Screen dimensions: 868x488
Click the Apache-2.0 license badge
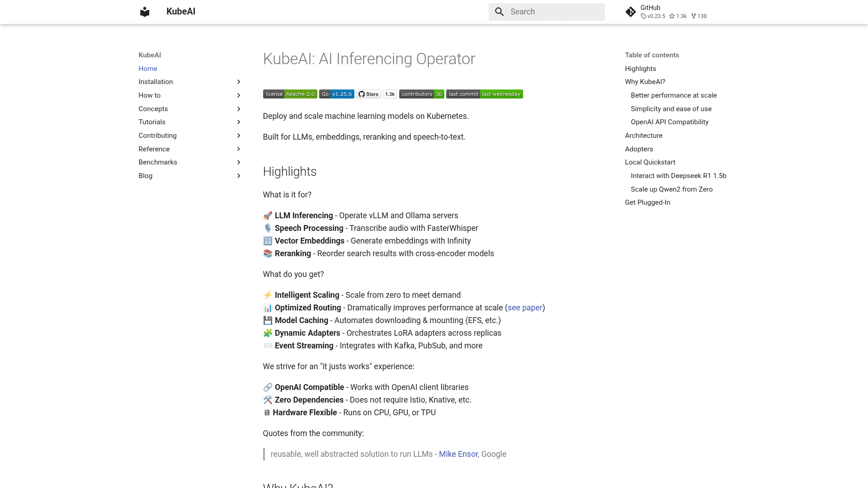(x=290, y=94)
